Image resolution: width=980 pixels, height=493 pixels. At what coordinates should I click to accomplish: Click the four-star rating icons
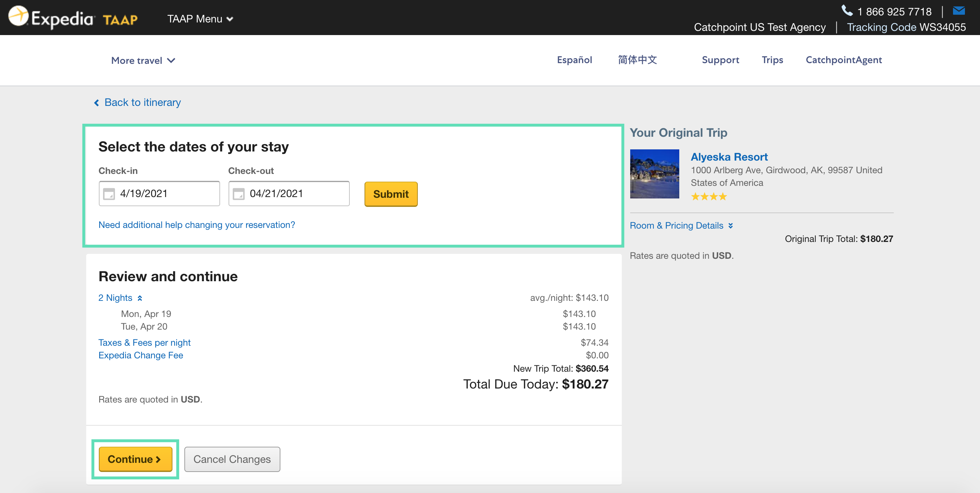point(709,197)
